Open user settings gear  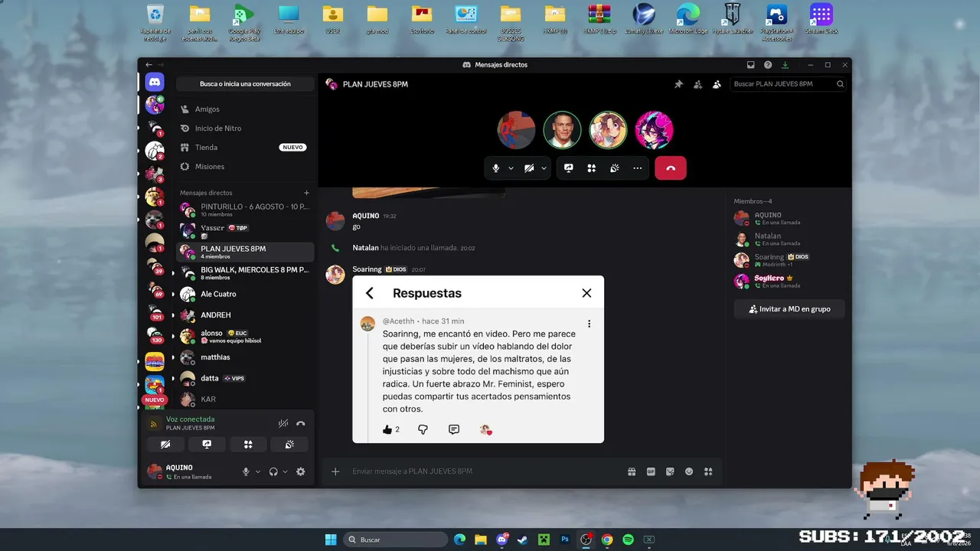tap(301, 472)
